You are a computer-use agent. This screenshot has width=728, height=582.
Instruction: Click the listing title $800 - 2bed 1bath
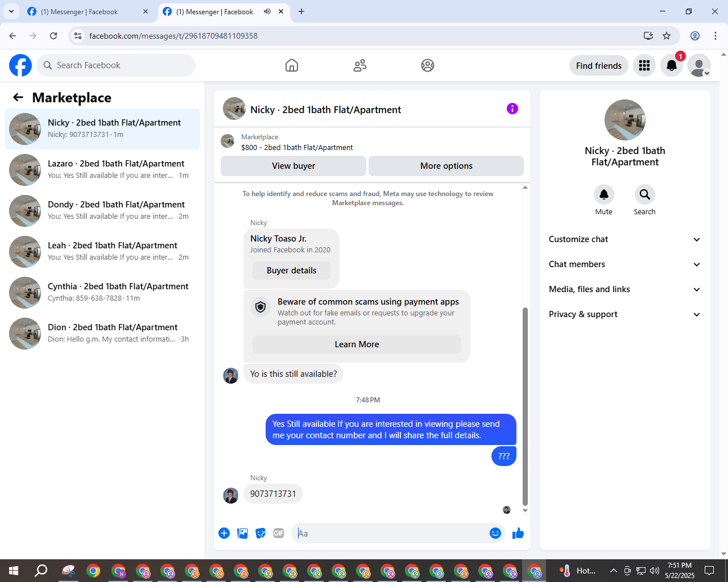click(297, 147)
